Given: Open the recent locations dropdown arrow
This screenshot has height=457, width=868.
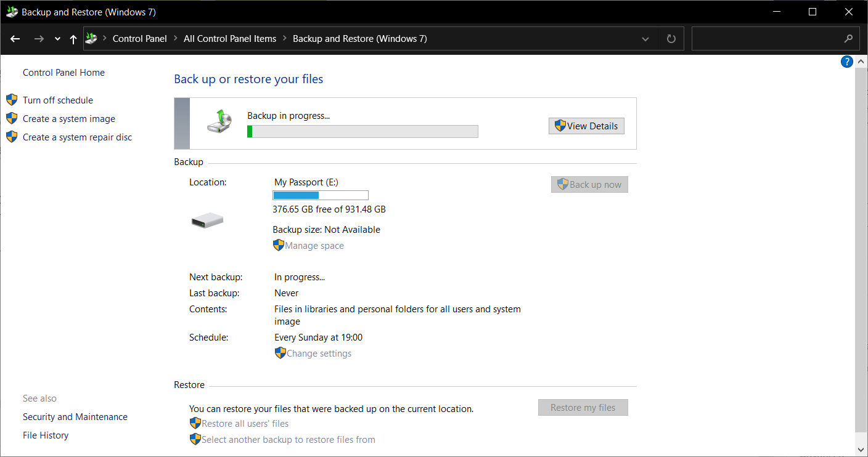Looking at the screenshot, I should click(x=57, y=39).
